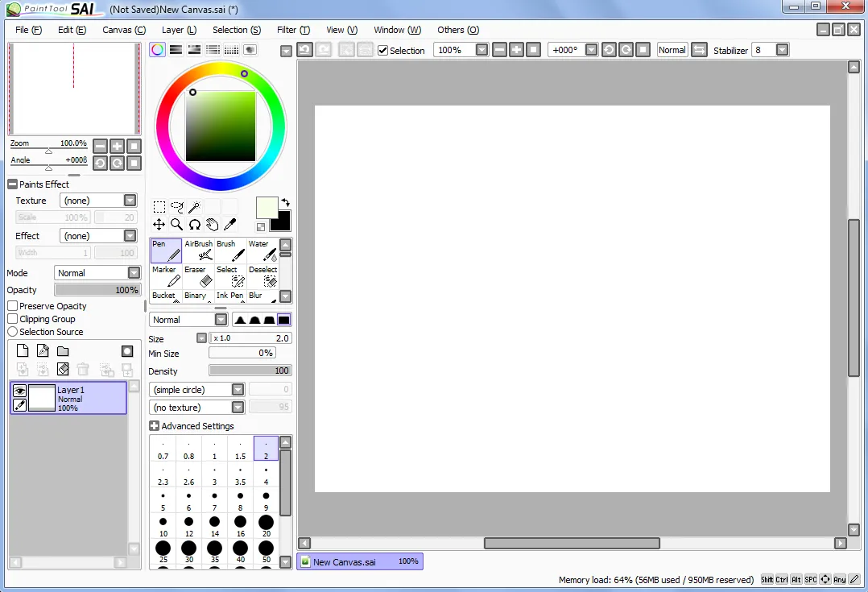This screenshot has height=592, width=868.
Task: Open the File menu
Action: (28, 30)
